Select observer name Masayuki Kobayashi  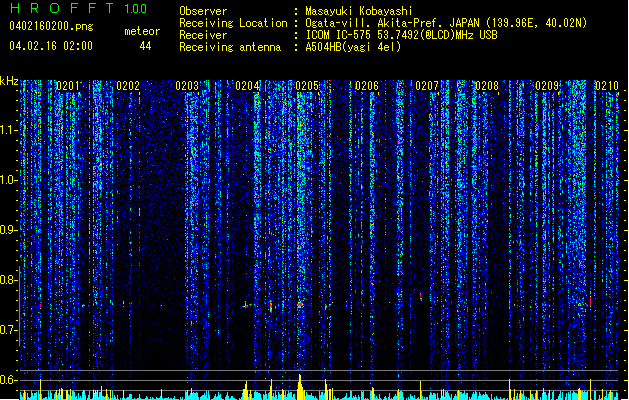coord(359,11)
